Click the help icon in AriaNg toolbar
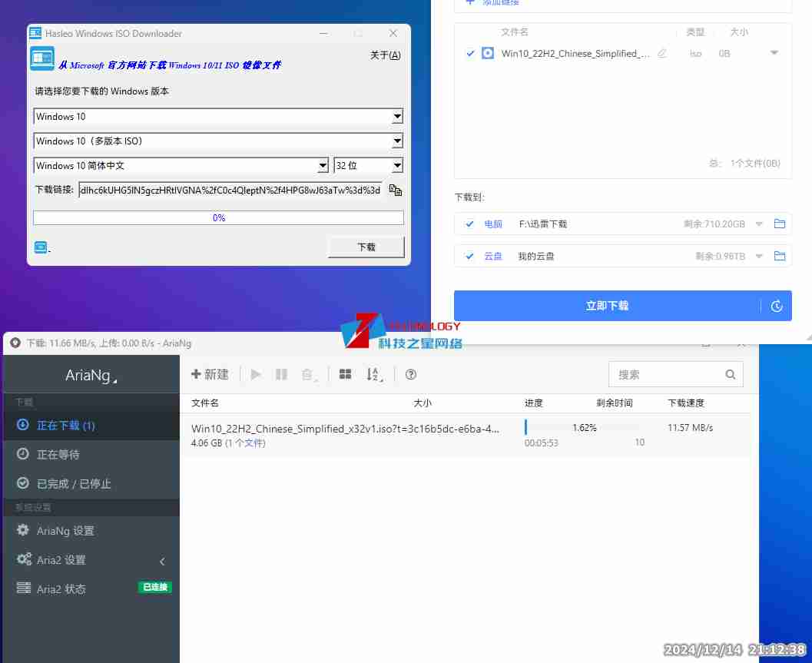Image resolution: width=812 pixels, height=663 pixels. coord(410,374)
